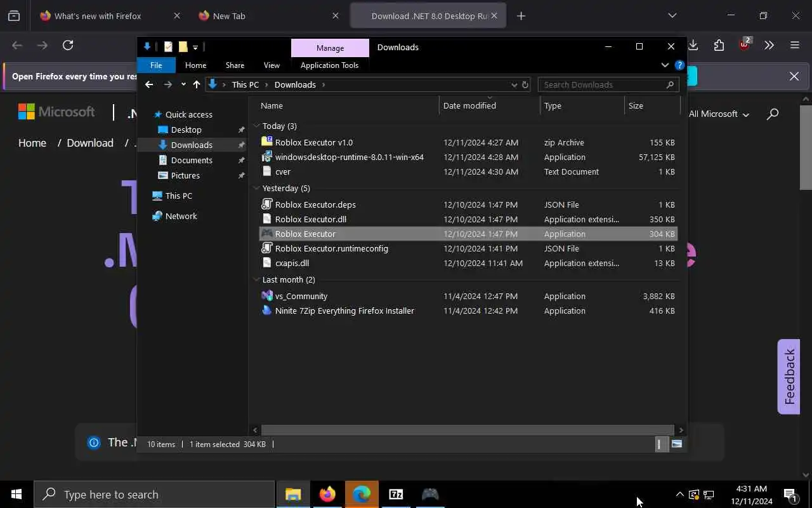Click the Feedback button on webpage
Image resolution: width=812 pixels, height=508 pixels.
coord(789,377)
